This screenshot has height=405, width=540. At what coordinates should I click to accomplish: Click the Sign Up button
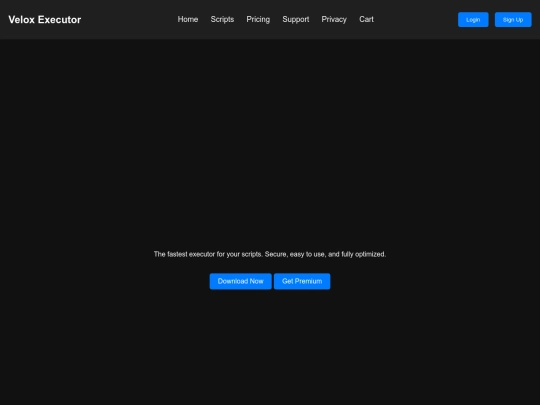coord(513,20)
